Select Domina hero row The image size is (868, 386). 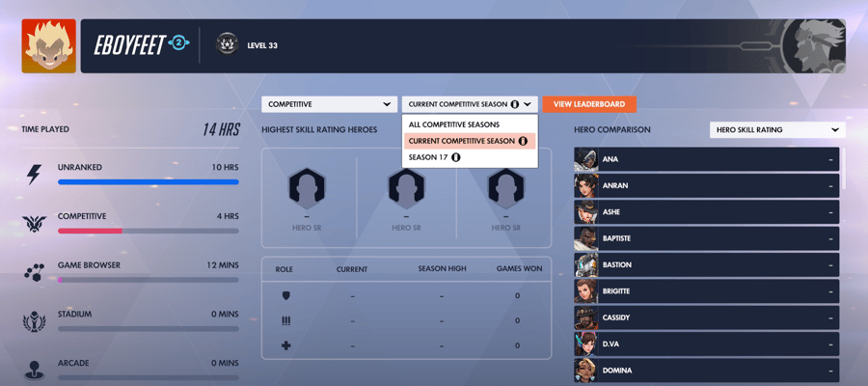point(706,370)
